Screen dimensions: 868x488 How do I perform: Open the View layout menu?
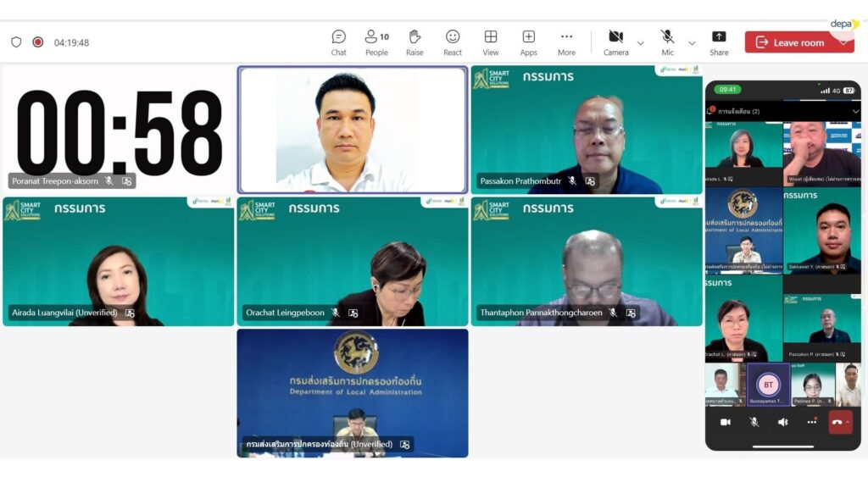pyautogui.click(x=491, y=42)
